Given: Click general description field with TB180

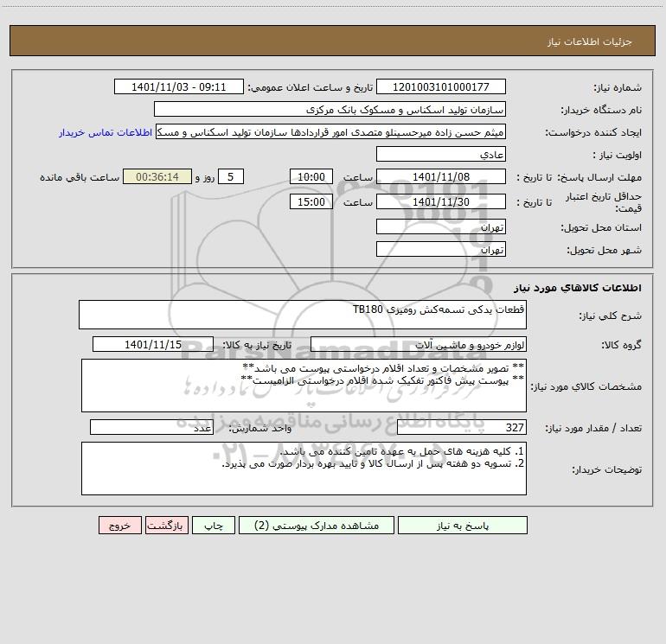Looking at the screenshot, I should [x=303, y=315].
